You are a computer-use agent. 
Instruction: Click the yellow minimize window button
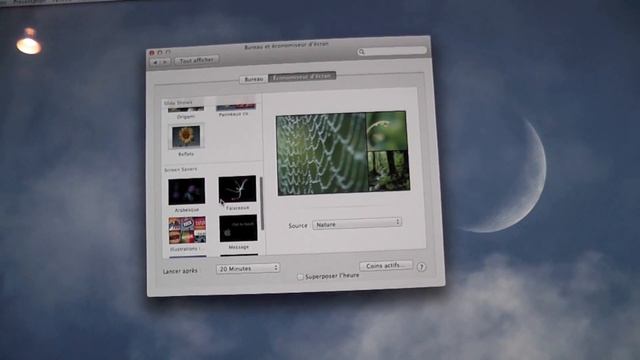point(160,52)
